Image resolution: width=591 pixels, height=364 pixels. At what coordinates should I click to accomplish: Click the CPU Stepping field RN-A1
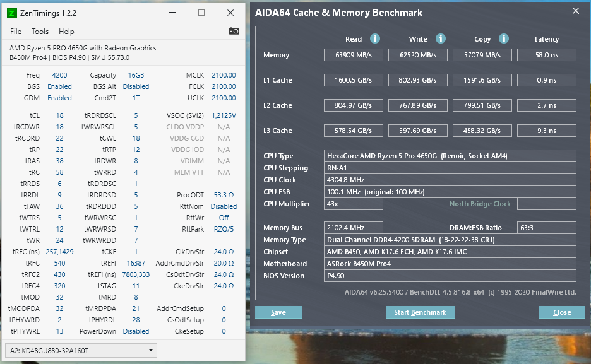click(450, 168)
